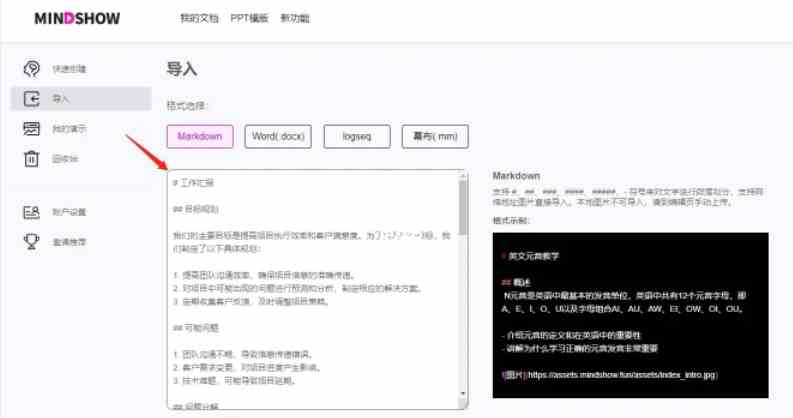This screenshot has width=793, height=418.
Task: Click the MINDSHOW logo
Action: click(x=77, y=19)
